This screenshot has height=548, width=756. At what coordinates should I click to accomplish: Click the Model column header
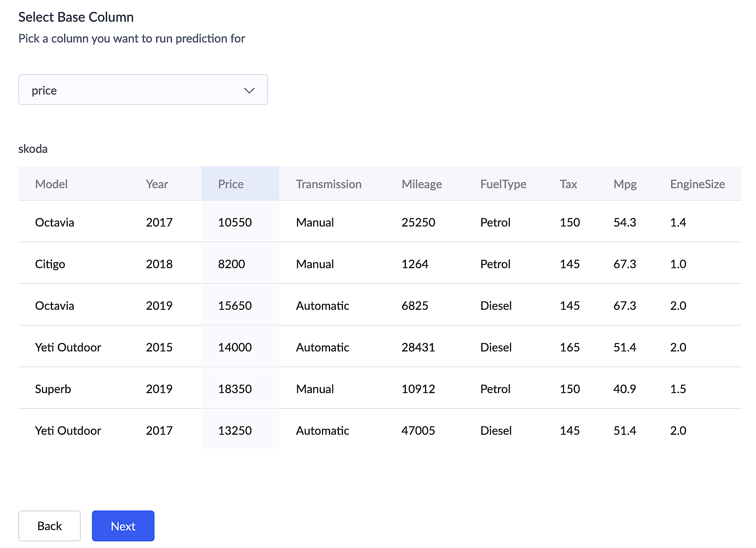click(x=51, y=184)
